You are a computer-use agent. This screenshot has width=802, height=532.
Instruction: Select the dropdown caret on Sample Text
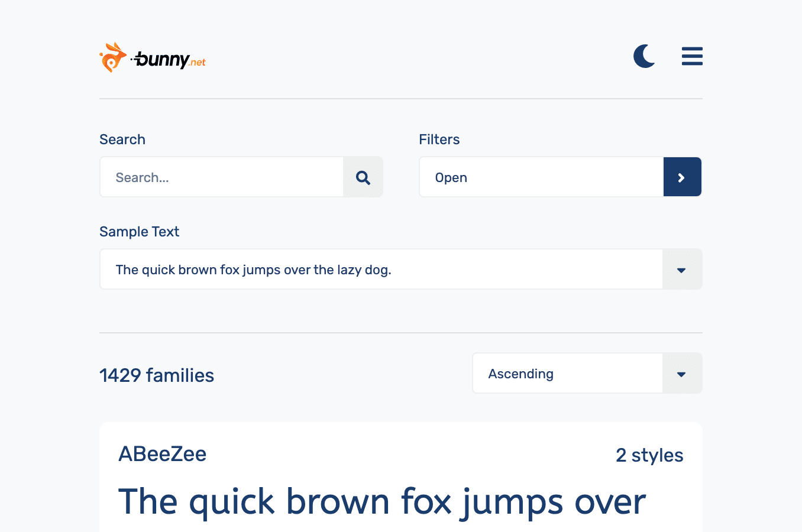click(x=681, y=269)
